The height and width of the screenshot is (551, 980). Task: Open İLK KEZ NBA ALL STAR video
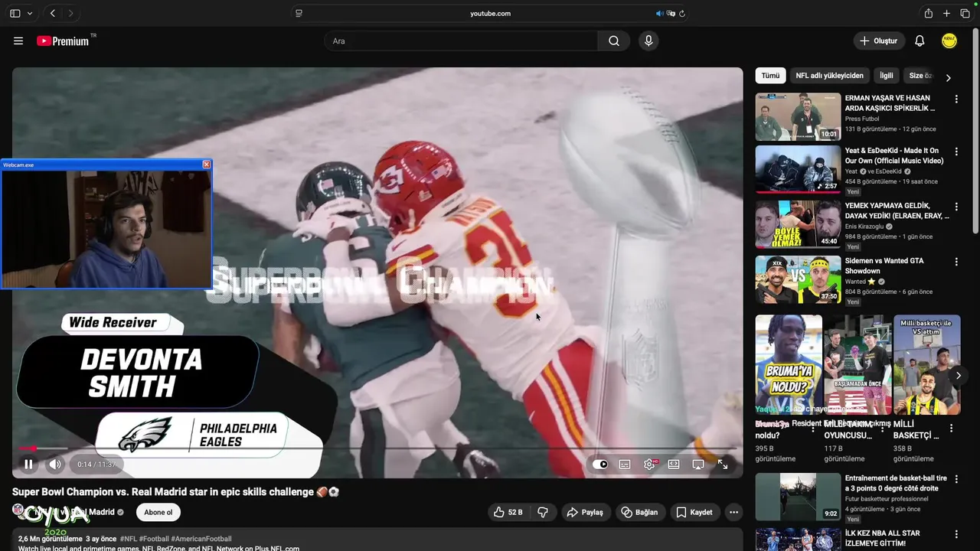pyautogui.click(x=882, y=538)
